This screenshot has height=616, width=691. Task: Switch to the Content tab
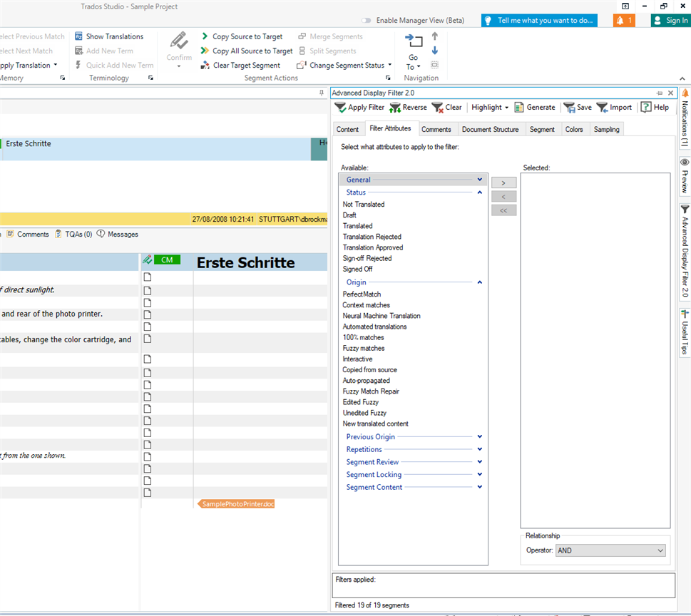click(x=347, y=129)
